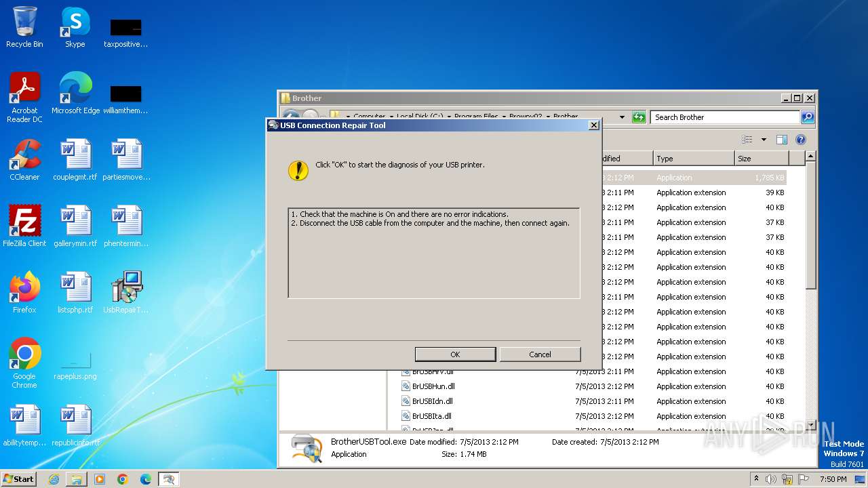Click the 7:50 PM clock

(833, 479)
